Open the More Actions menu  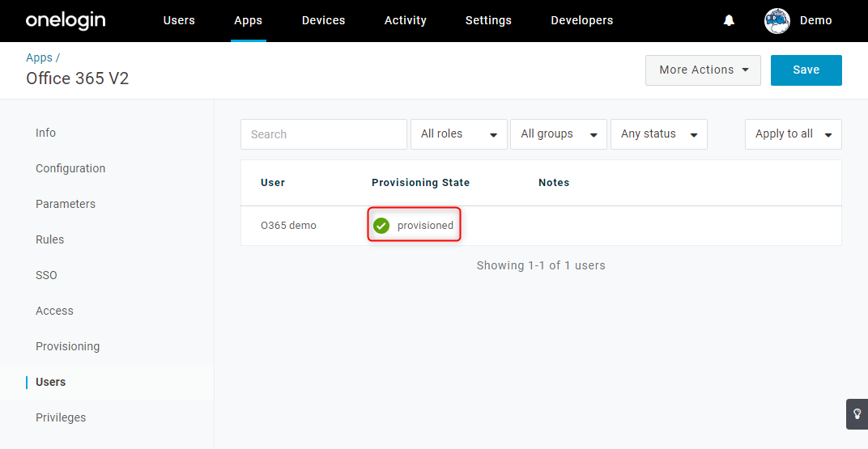coord(703,70)
